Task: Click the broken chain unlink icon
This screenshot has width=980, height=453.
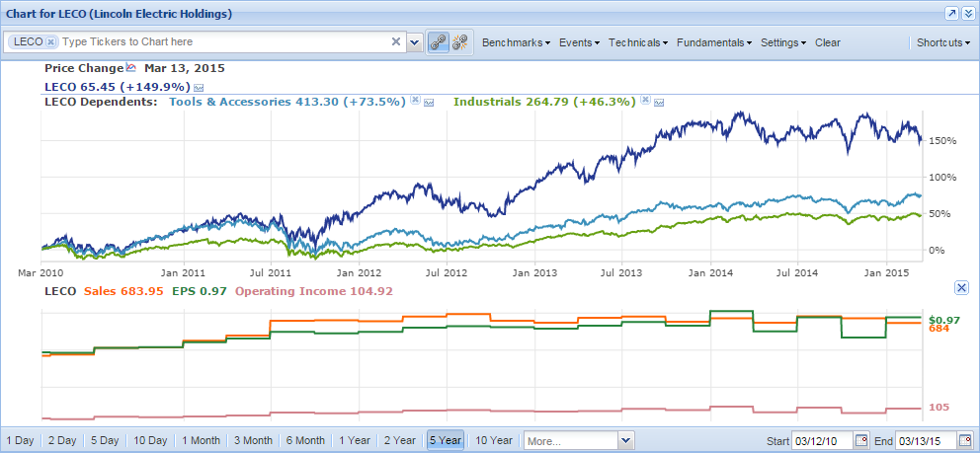Action: pyautogui.click(x=459, y=42)
